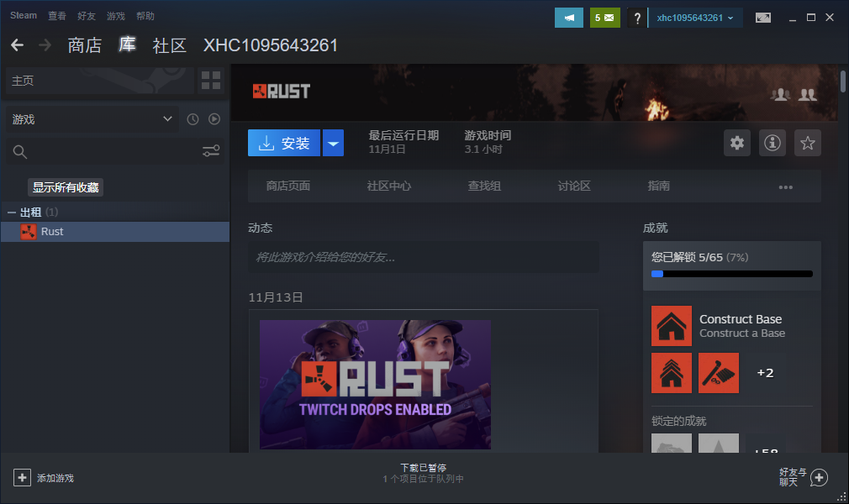Open the xhc1095643261 account dropdown

tap(695, 18)
